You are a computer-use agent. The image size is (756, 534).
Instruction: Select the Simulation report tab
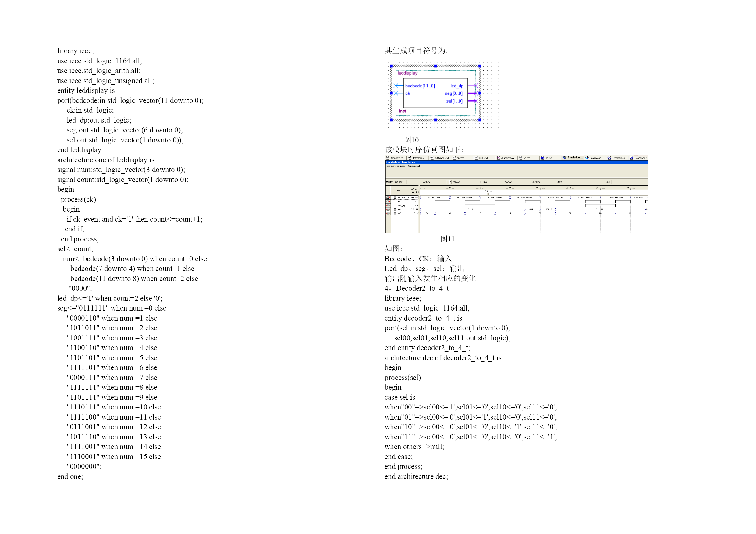[573, 158]
